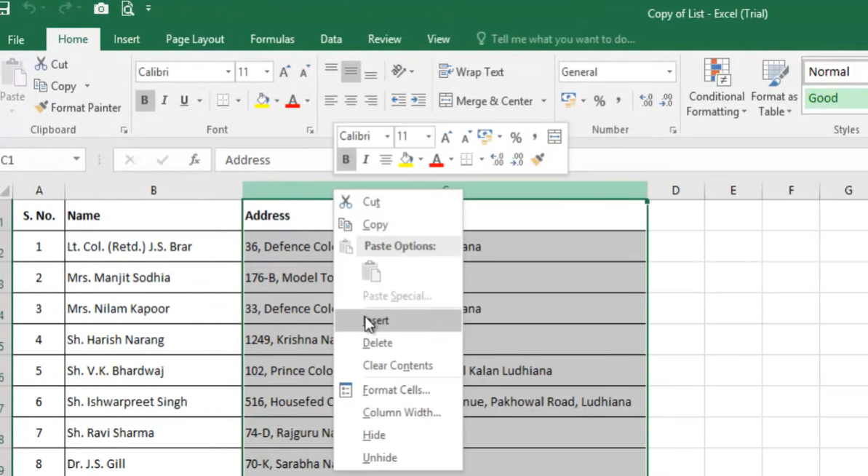Click the red Font Color A in ribbon

coord(292,100)
